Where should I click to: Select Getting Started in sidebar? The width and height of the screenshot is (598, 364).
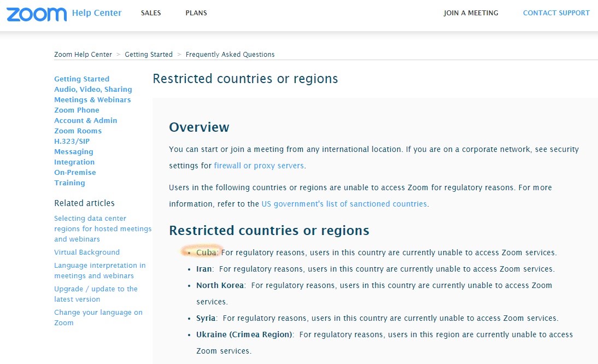pos(81,79)
